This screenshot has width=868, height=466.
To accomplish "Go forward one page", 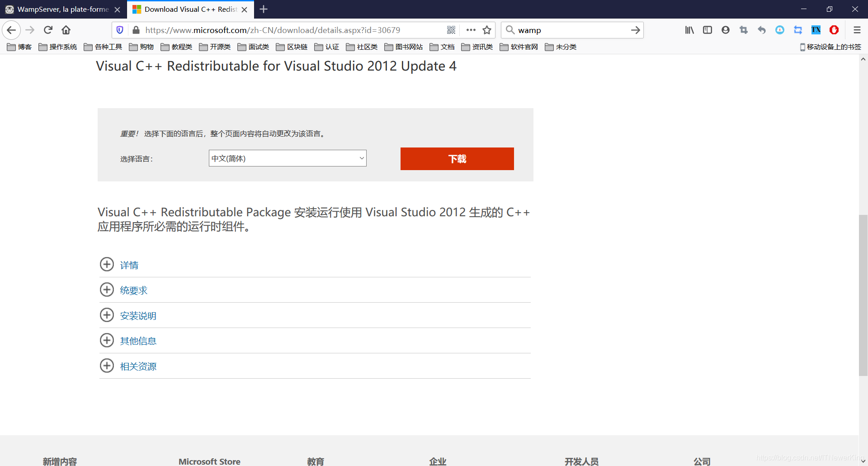I will tap(30, 30).
